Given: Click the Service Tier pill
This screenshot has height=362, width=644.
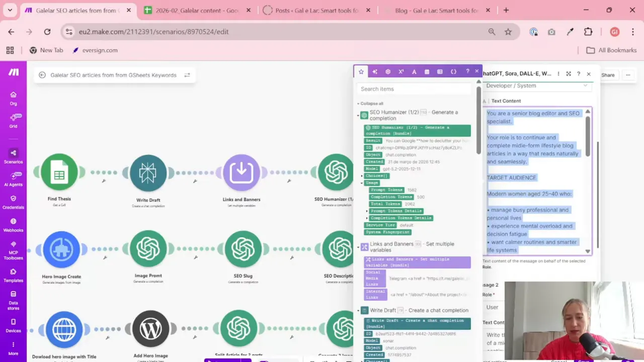Looking at the screenshot, I should coord(380,225).
